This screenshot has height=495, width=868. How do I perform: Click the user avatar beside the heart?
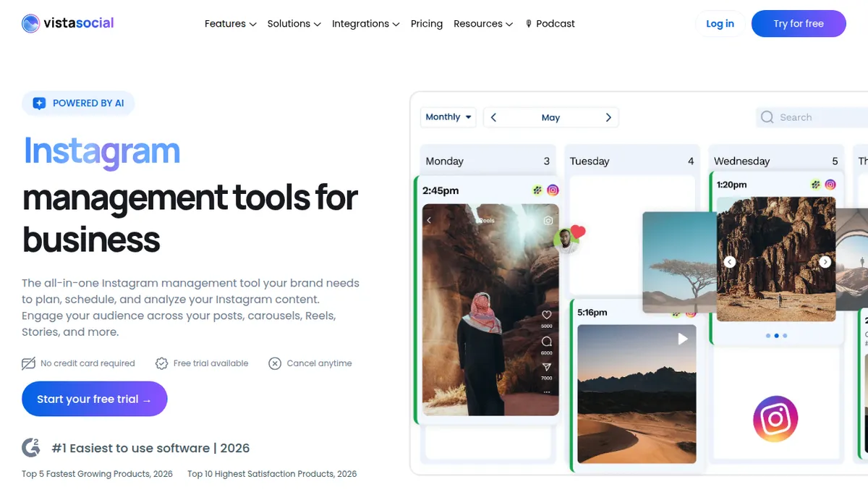(x=566, y=241)
